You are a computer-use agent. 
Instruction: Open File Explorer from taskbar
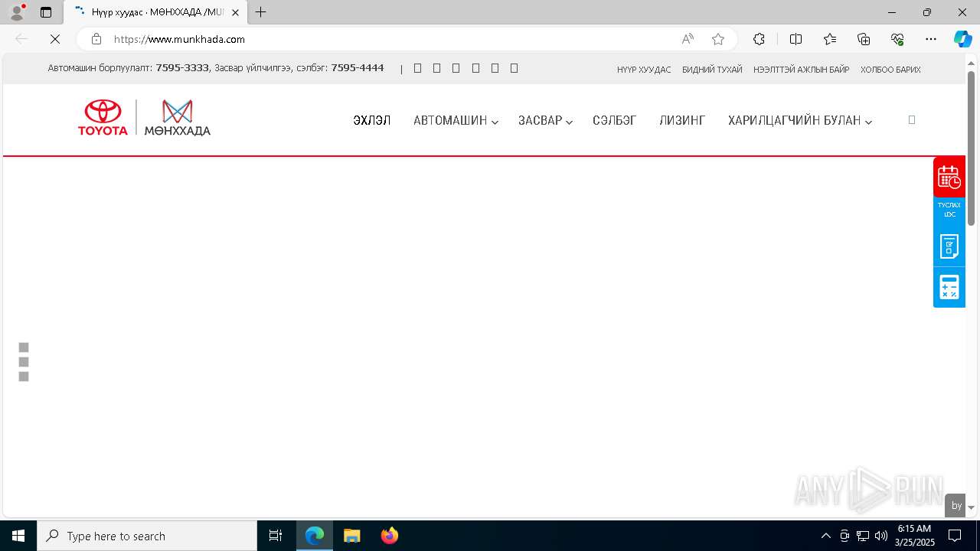point(351,536)
